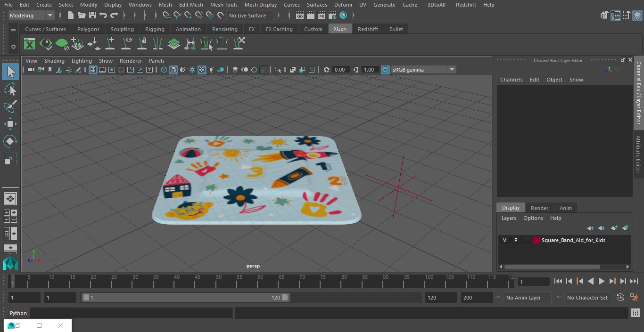Screen dimensions: 644x332
Task: Toggle P playback box on Square_Band_Aid_for_Kids layer
Action: pyautogui.click(x=516, y=240)
